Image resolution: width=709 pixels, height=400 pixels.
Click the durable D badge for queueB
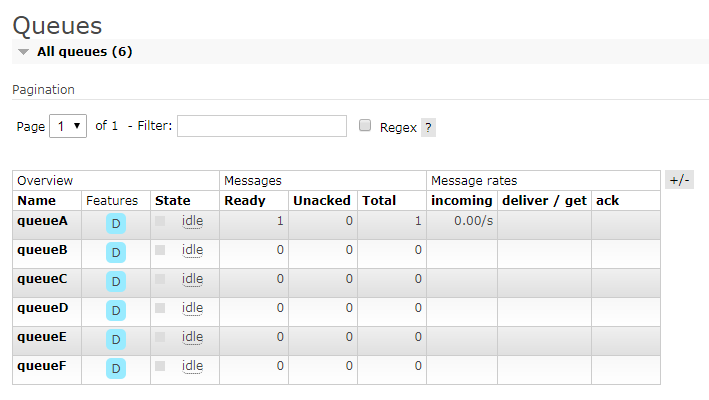tap(116, 253)
